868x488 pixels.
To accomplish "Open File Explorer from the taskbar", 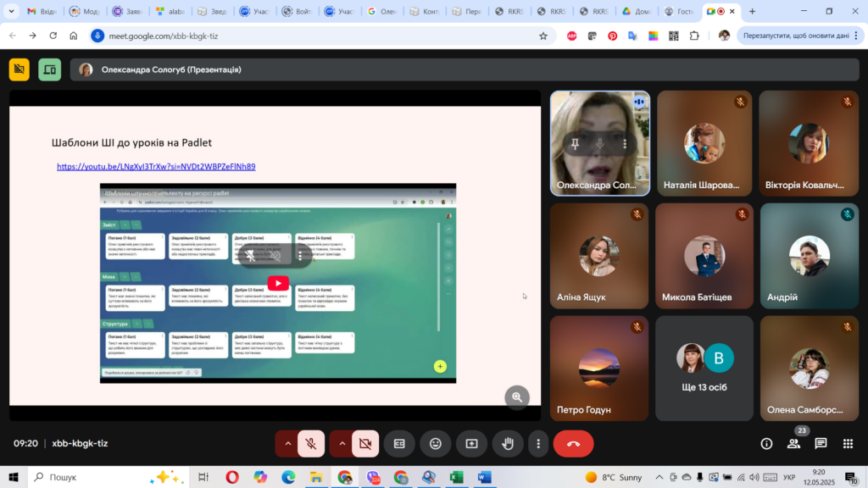I will pos(316,477).
